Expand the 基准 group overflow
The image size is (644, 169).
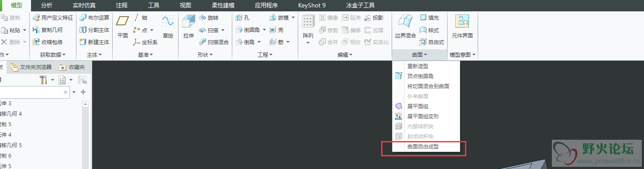click(145, 55)
